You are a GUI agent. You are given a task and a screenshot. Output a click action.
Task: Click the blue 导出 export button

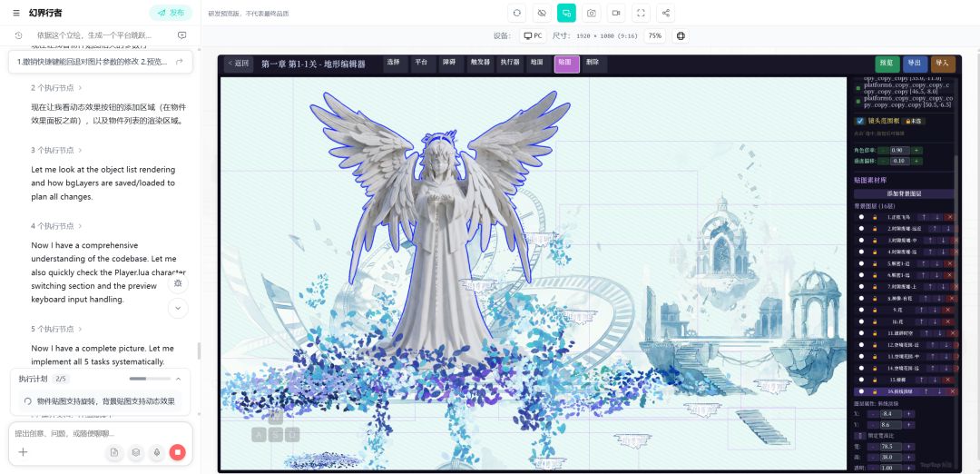click(915, 64)
